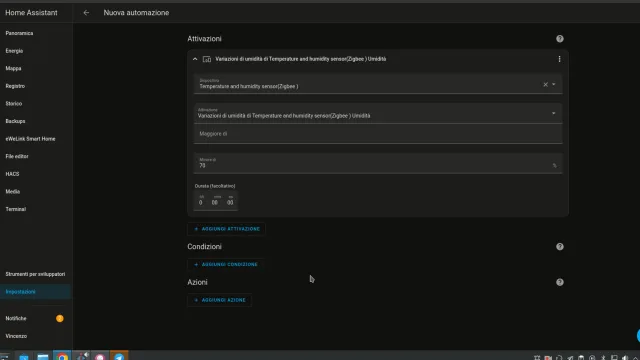Open help for the Attivazioni section
The image size is (640, 360).
click(560, 39)
